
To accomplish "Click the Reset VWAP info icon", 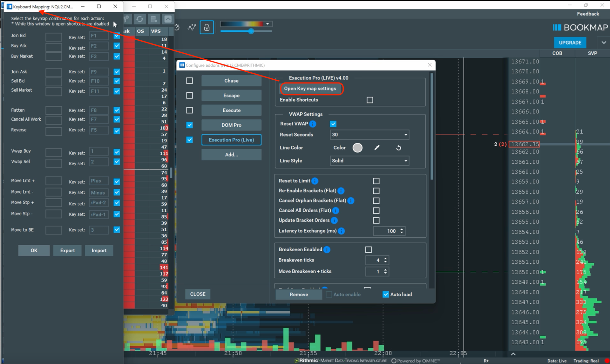I will coord(313,124).
